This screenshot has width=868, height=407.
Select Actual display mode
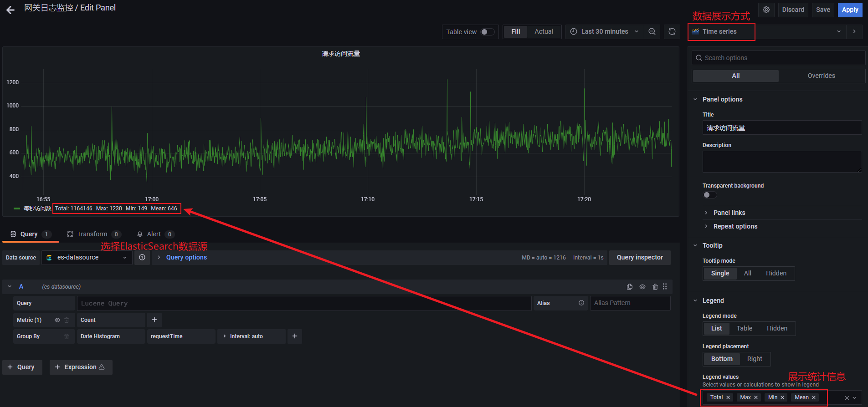(x=544, y=31)
